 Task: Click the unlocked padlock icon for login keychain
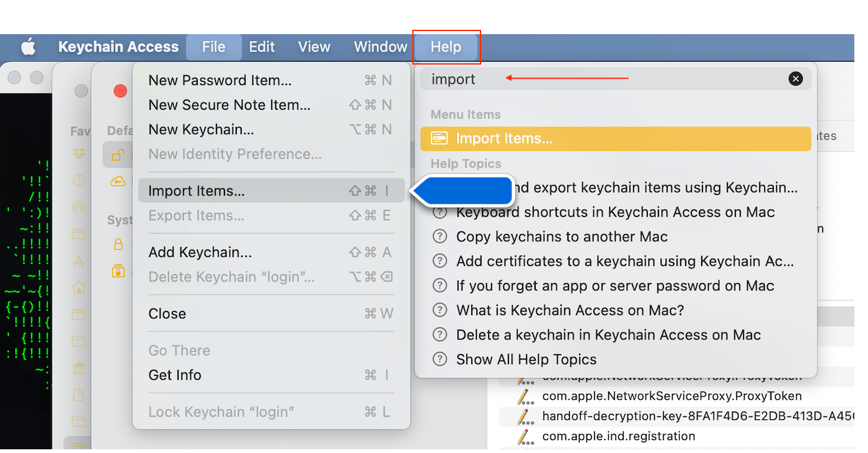click(x=118, y=155)
